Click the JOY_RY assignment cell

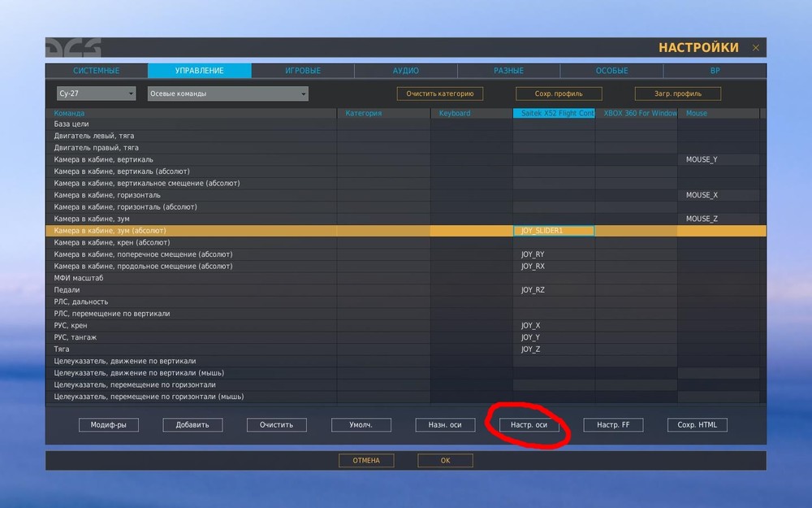click(x=554, y=254)
